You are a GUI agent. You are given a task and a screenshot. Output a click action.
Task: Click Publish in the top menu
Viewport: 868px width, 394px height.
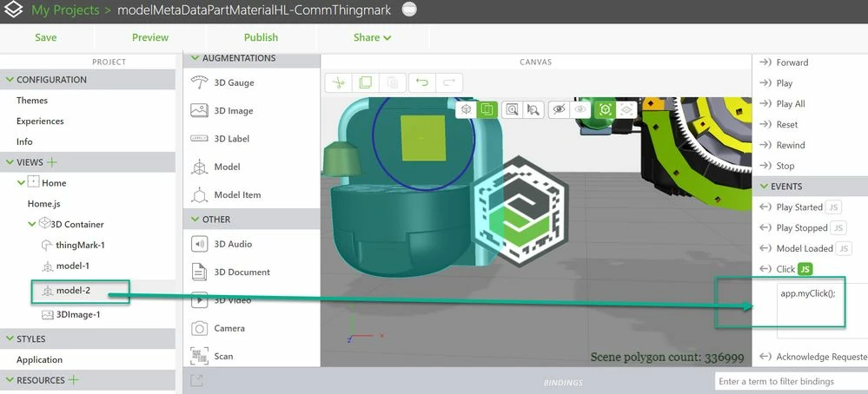coord(261,37)
